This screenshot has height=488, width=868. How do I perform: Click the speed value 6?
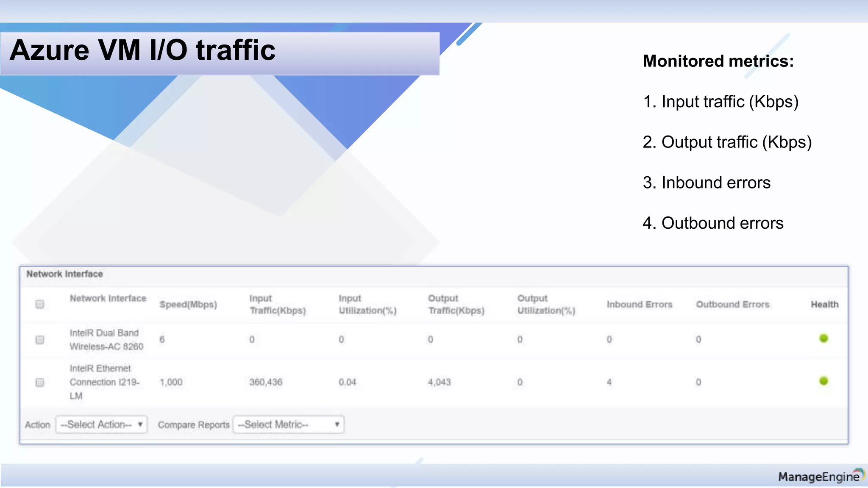tap(162, 339)
